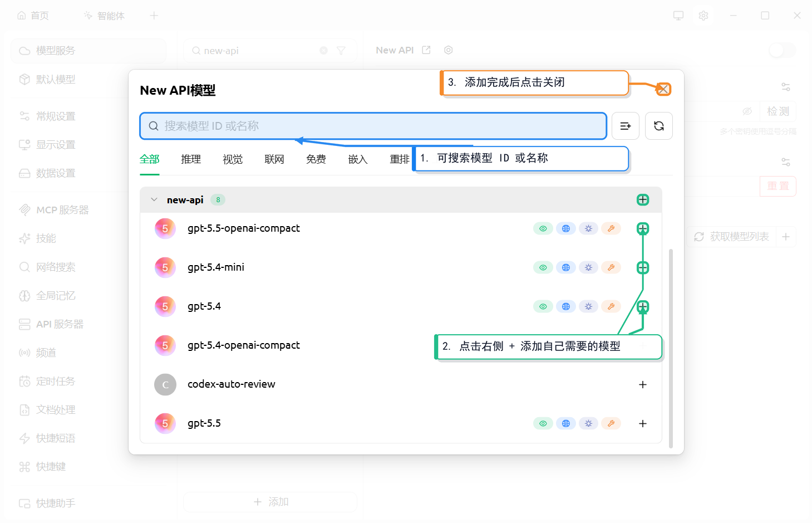
Task: Refresh the model list in dialog
Action: click(x=659, y=126)
